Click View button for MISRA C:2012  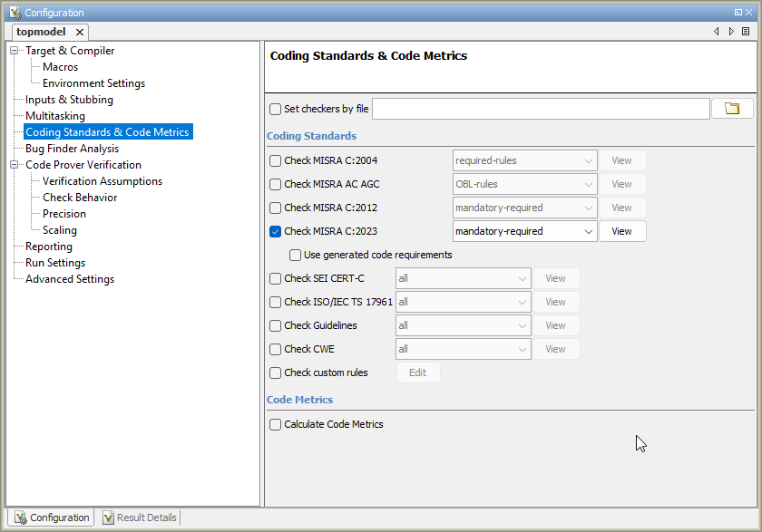622,208
